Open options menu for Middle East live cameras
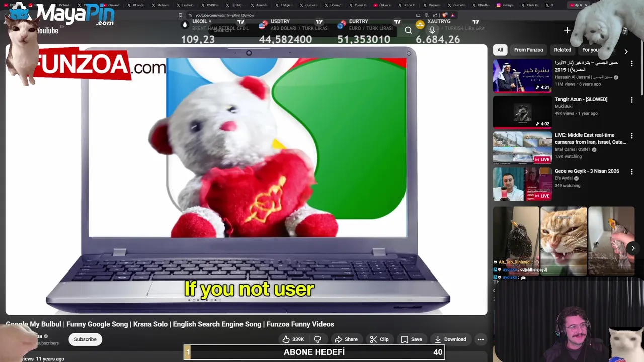 click(x=631, y=136)
